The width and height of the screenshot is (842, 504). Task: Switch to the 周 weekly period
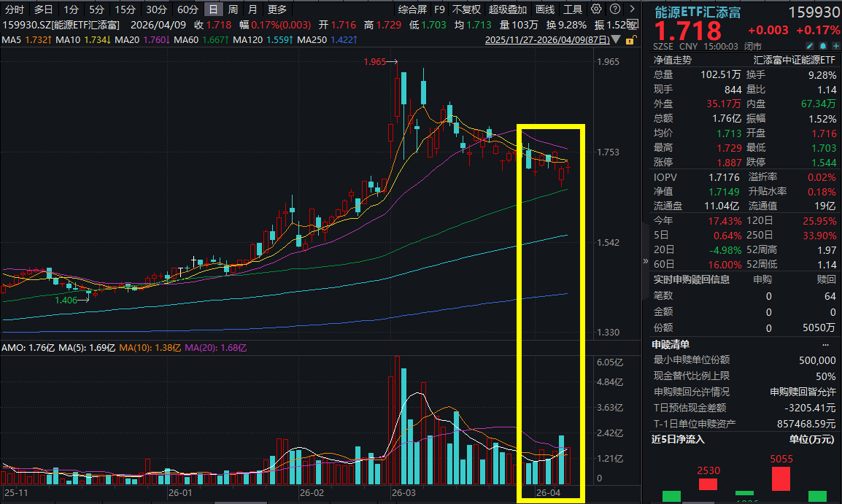coord(233,9)
